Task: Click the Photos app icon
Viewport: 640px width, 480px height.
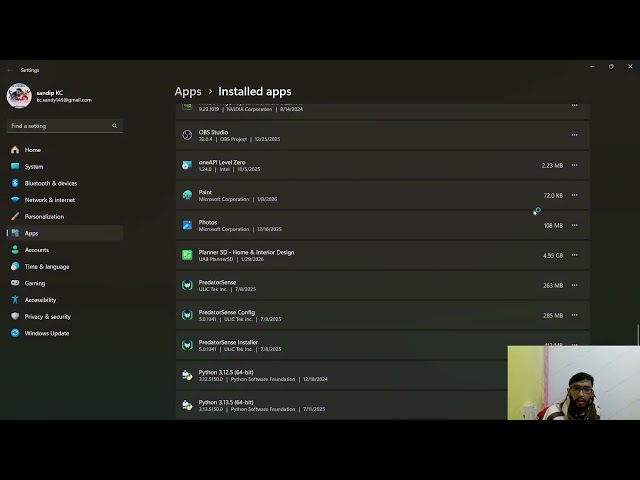Action: click(187, 225)
